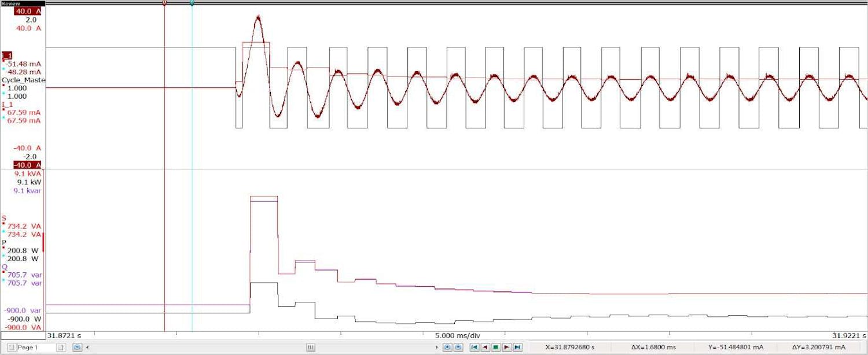
Task: Select the Play forward control
Action: [506, 347]
